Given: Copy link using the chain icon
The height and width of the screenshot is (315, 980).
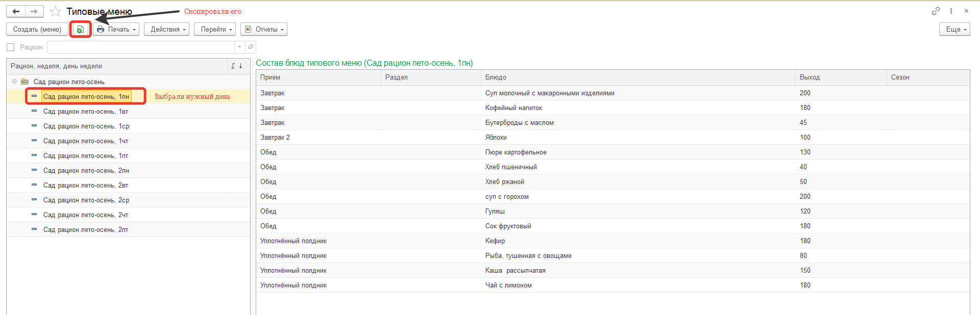Looking at the screenshot, I should [x=936, y=11].
